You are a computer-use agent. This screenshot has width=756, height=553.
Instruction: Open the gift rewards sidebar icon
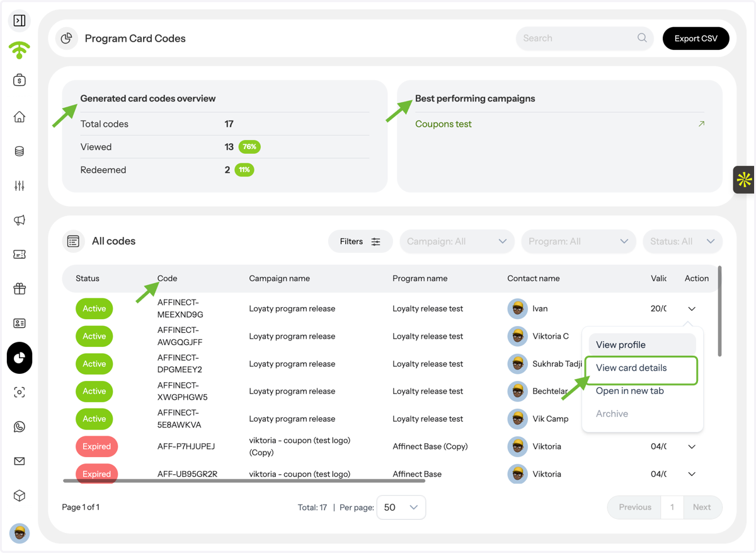coord(20,289)
